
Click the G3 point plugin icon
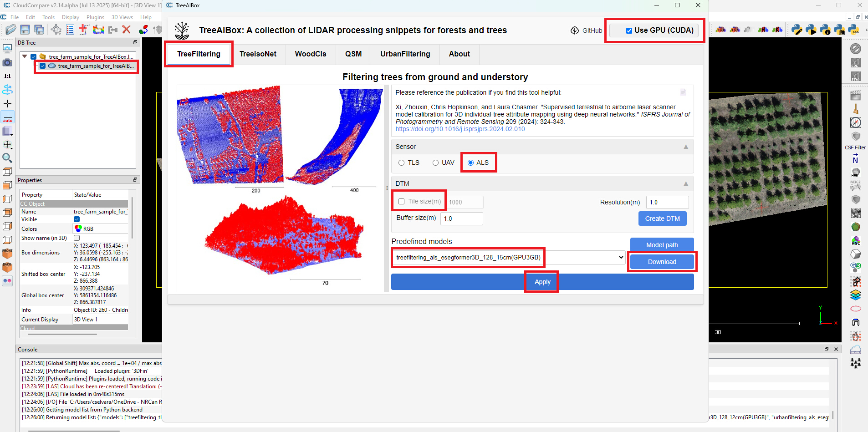(856, 267)
